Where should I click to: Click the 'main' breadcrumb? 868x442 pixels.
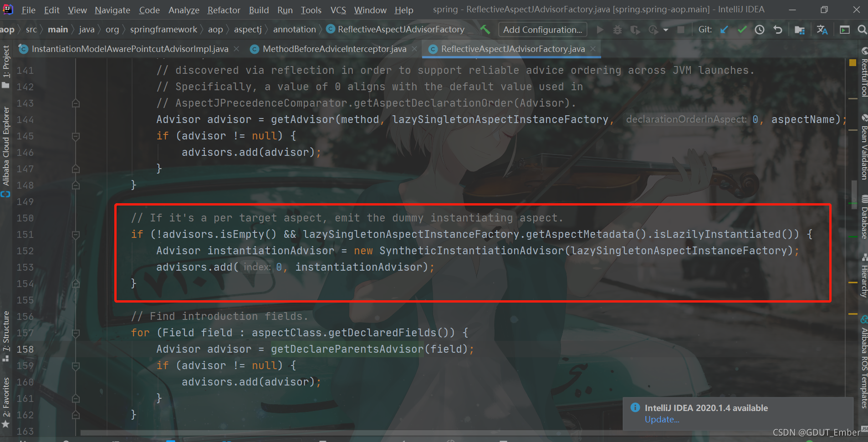[58, 30]
